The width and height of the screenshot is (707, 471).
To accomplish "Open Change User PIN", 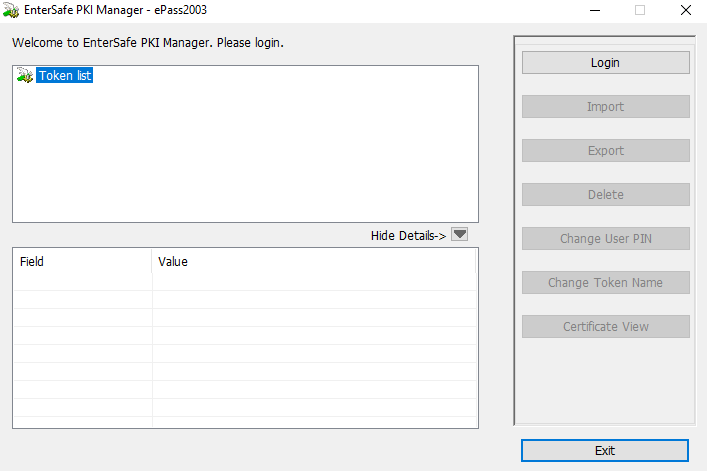I will 606,238.
